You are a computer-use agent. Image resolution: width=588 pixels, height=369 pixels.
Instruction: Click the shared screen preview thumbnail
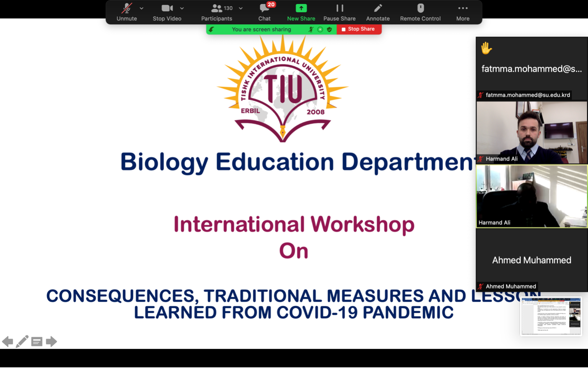(x=551, y=316)
